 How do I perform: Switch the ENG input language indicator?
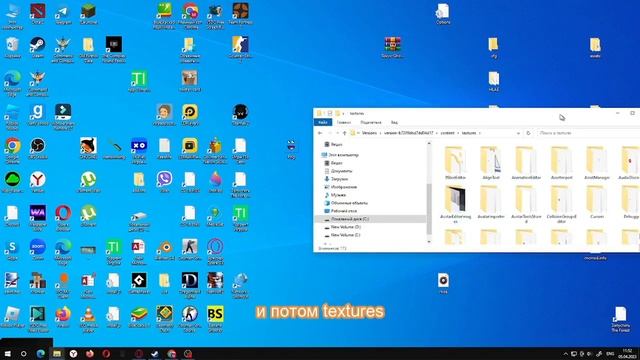coord(610,354)
